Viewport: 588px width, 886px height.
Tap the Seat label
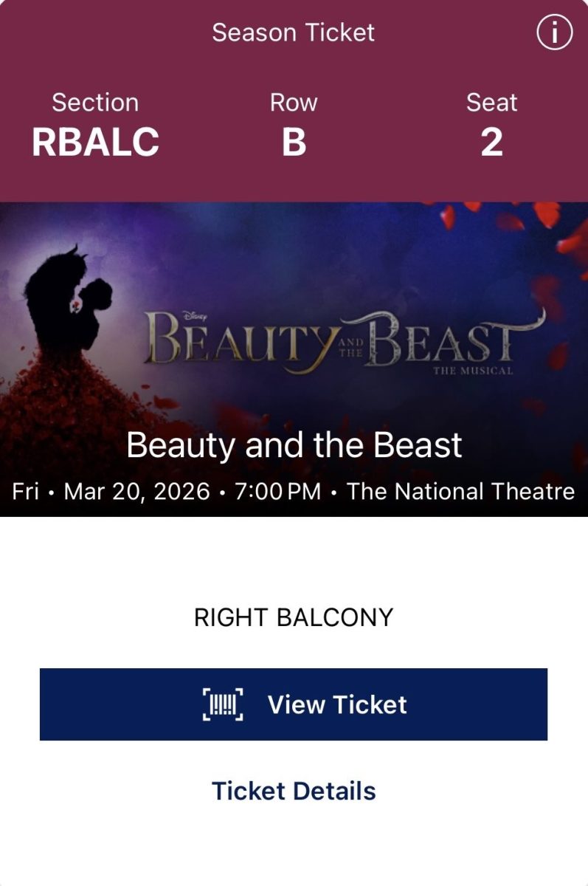(x=491, y=103)
